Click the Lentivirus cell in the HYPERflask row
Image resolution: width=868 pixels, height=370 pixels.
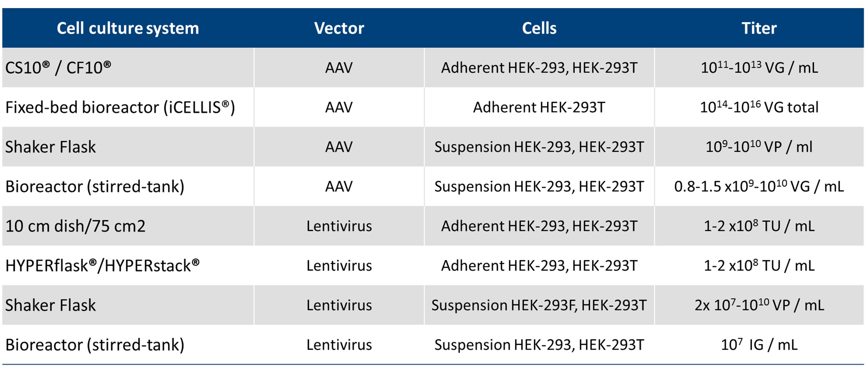pyautogui.click(x=339, y=266)
